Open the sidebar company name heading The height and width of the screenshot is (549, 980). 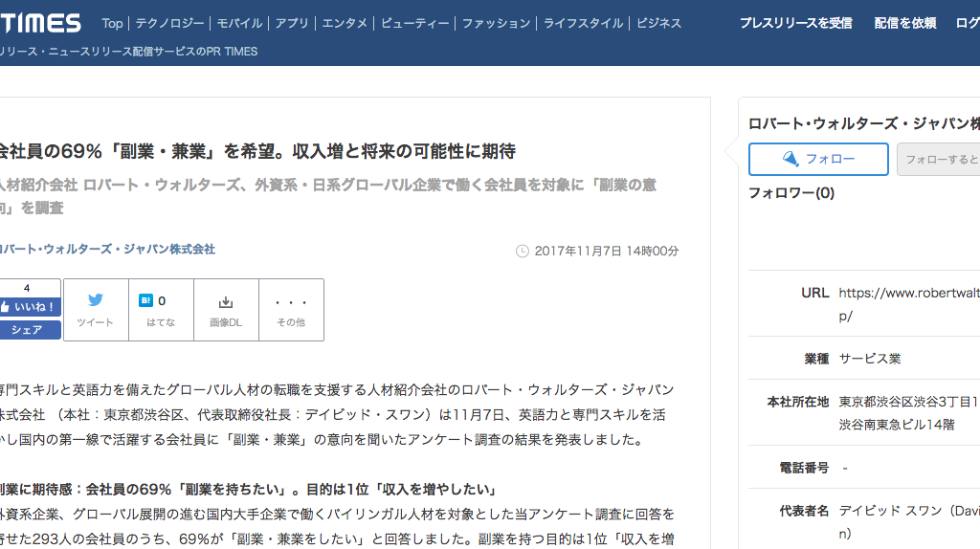[x=864, y=123]
